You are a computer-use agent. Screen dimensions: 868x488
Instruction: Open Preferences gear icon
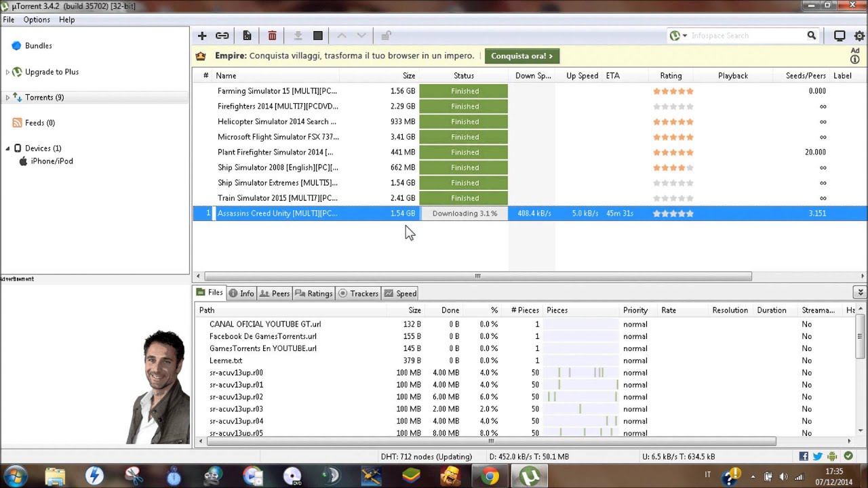[860, 36]
